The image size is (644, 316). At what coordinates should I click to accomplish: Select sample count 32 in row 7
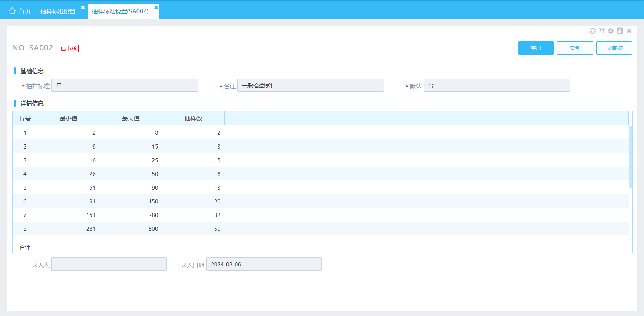click(x=218, y=215)
